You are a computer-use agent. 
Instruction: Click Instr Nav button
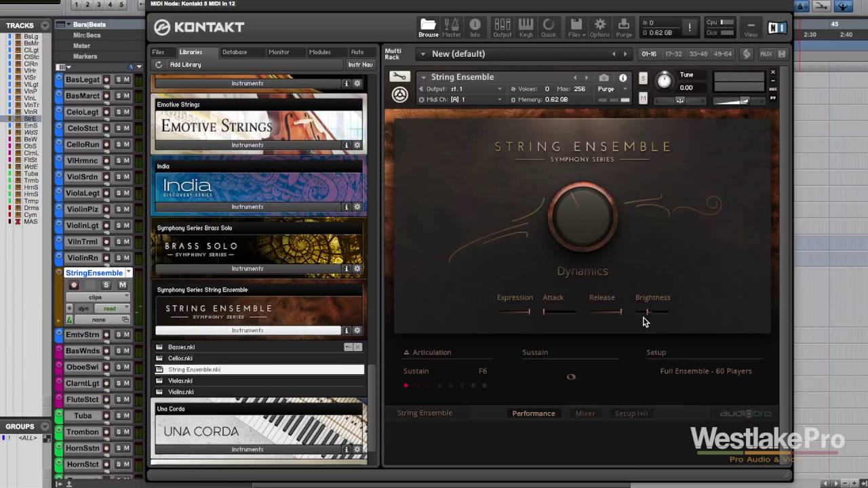(360, 64)
